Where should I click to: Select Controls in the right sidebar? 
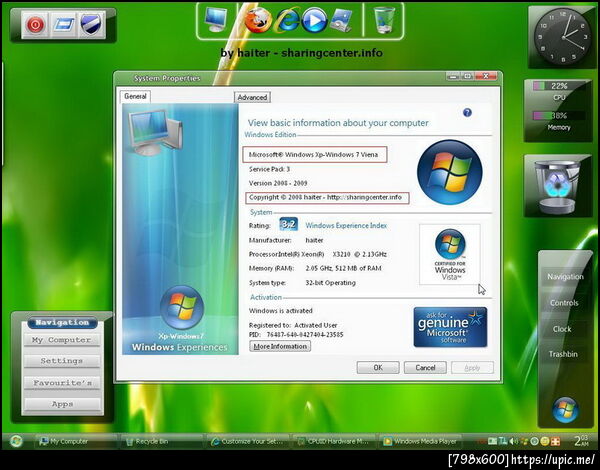tap(564, 303)
